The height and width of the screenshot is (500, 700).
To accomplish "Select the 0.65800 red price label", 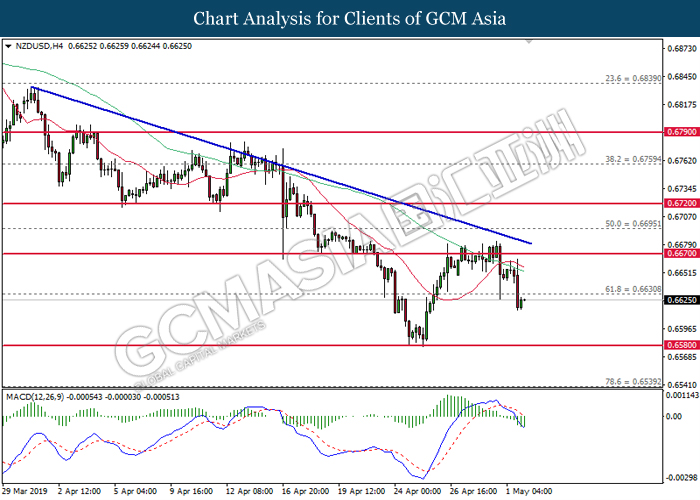I will pyautogui.click(x=682, y=345).
